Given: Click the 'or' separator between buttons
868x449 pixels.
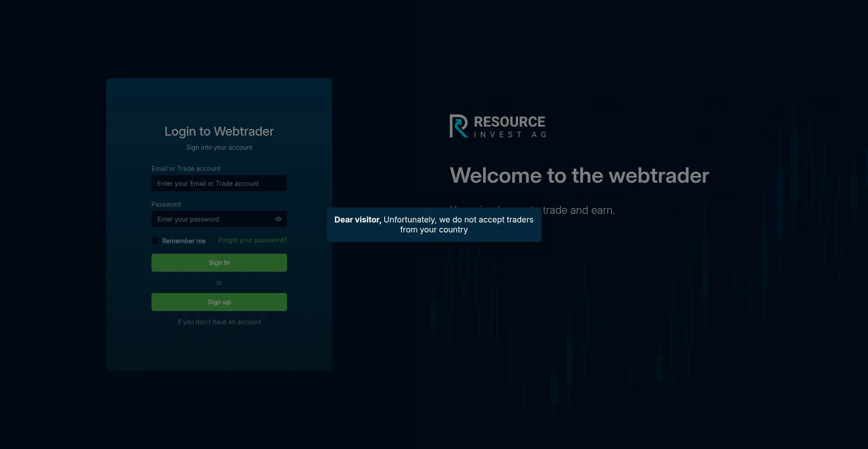Looking at the screenshot, I should tap(219, 283).
